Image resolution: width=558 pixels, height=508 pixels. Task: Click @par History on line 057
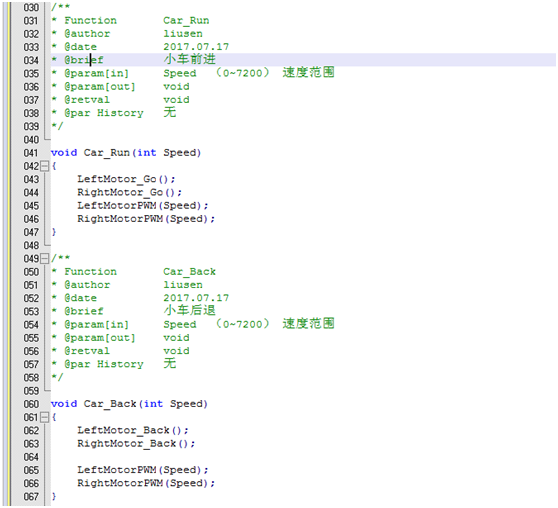click(104, 364)
